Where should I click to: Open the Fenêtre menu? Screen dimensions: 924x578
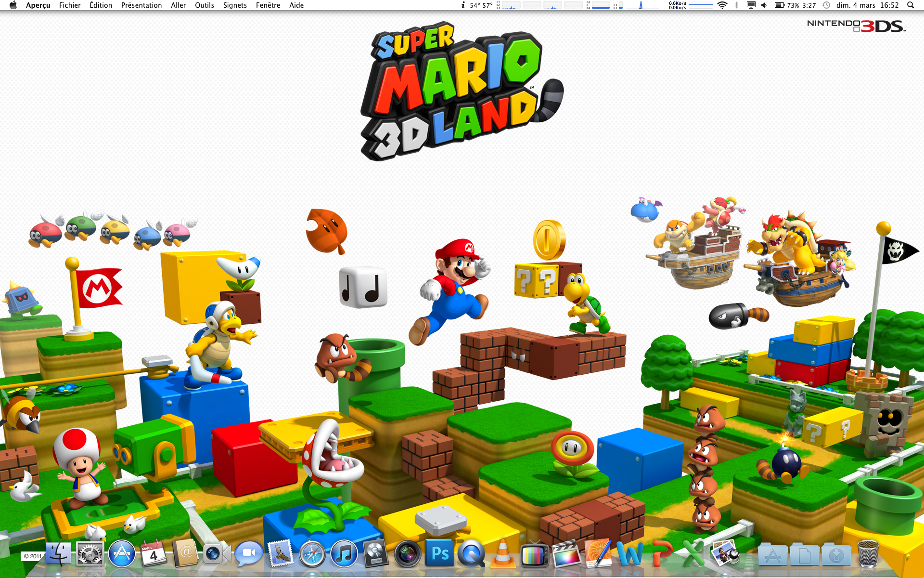268,5
